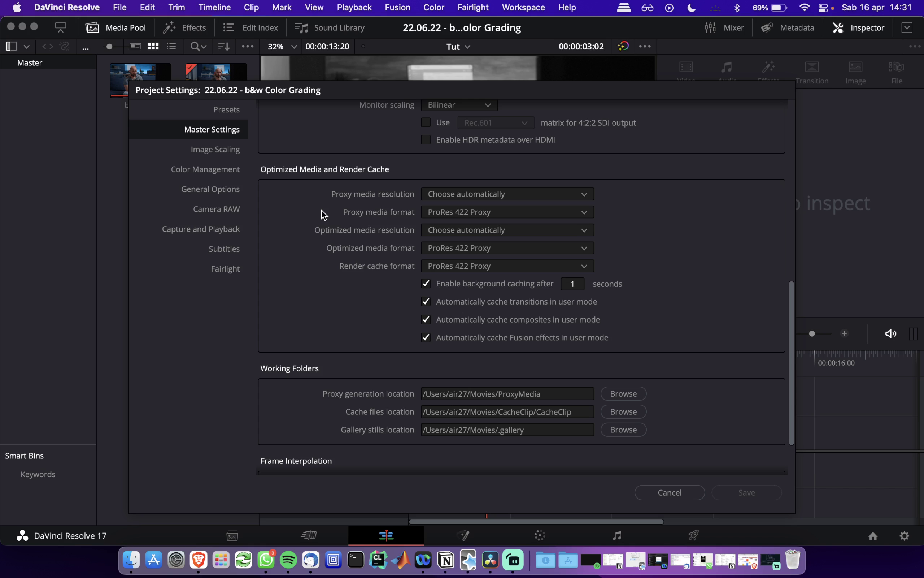Toggle the Inspector panel
This screenshot has height=578, width=924.
(x=858, y=27)
